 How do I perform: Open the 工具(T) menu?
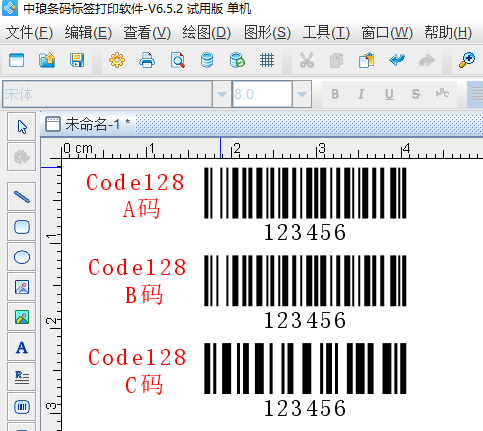(x=326, y=33)
